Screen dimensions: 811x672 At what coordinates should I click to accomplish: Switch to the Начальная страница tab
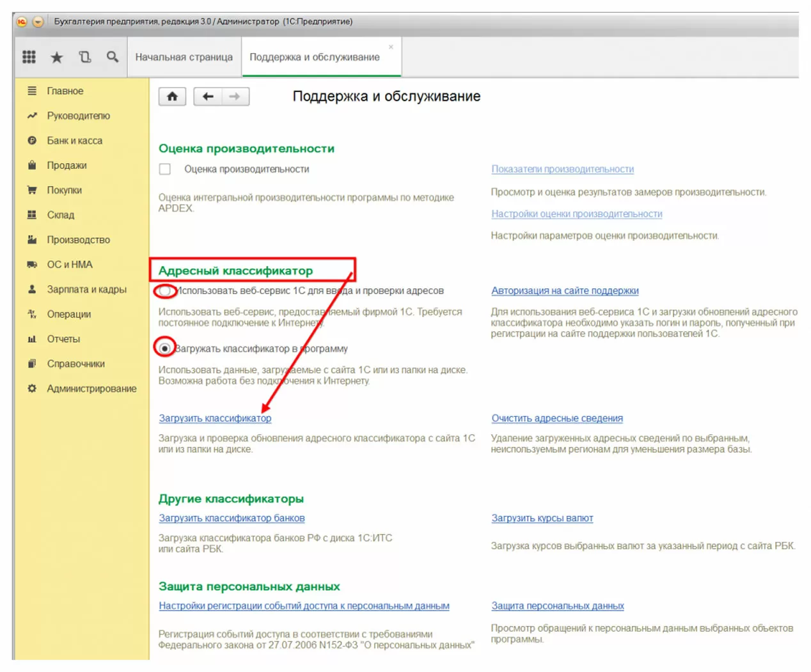coord(184,57)
